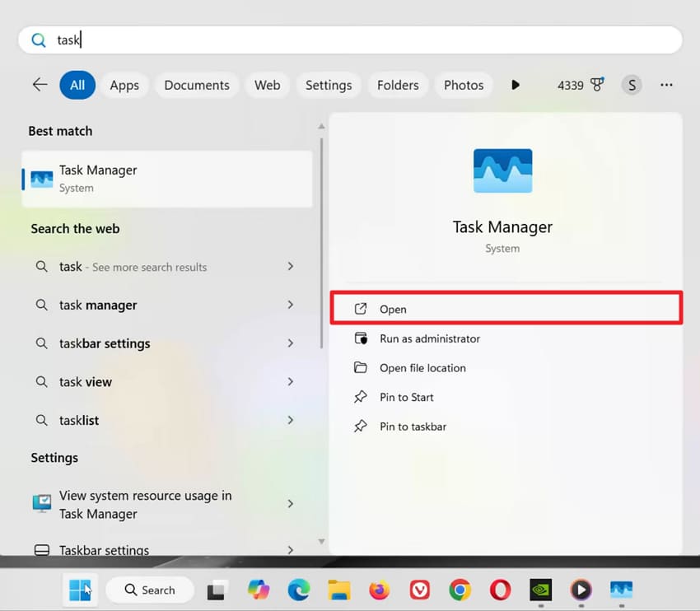The image size is (700, 611).
Task: Open the three-dot more options menu
Action: (666, 85)
